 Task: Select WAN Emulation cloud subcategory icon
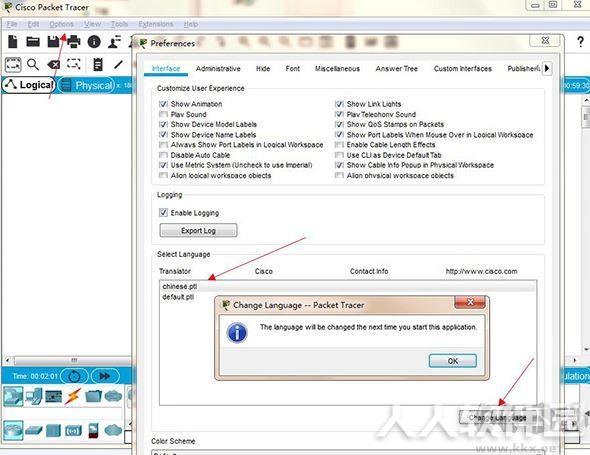coord(113,430)
